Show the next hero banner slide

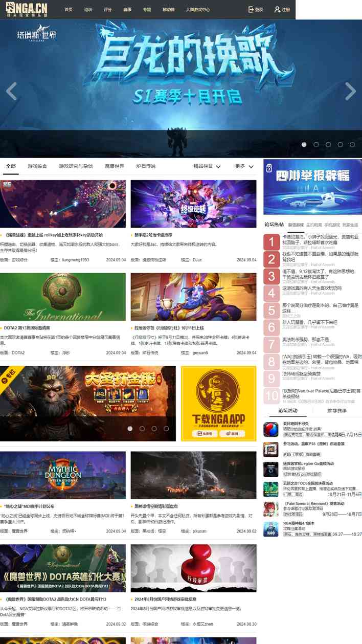[x=350, y=91]
